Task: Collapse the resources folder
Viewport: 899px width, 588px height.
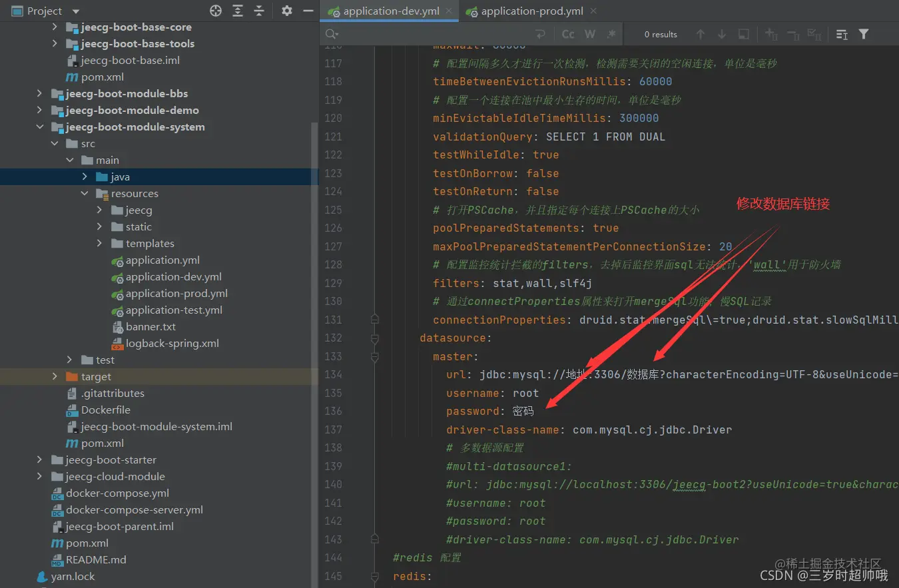Action: tap(85, 194)
